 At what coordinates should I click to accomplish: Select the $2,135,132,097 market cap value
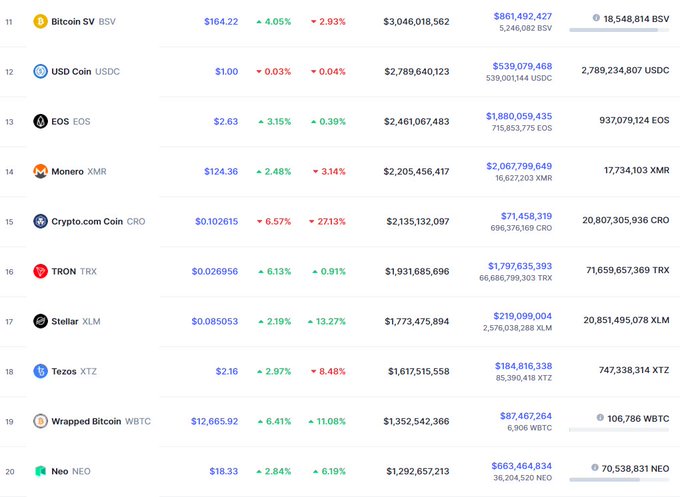click(x=418, y=221)
